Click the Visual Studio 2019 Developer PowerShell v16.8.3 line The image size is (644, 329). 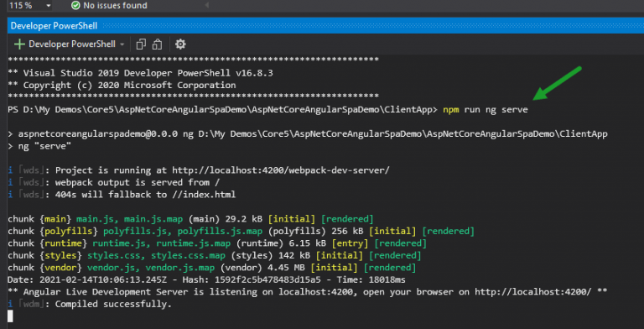(x=141, y=73)
